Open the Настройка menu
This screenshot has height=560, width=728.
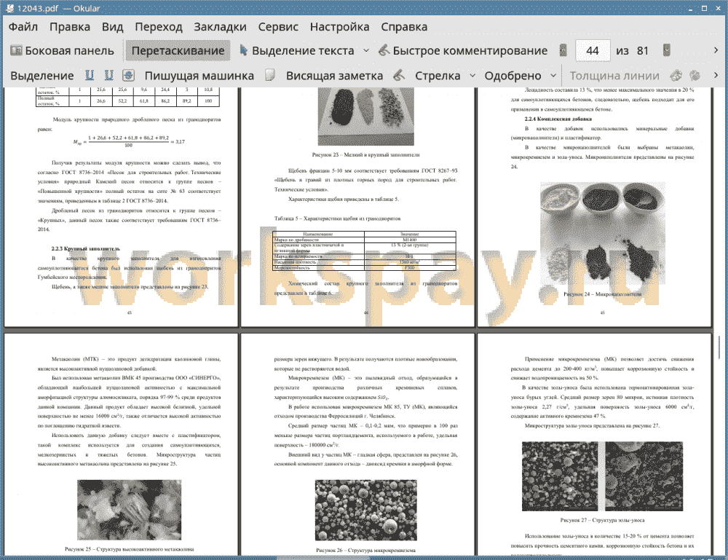[339, 27]
